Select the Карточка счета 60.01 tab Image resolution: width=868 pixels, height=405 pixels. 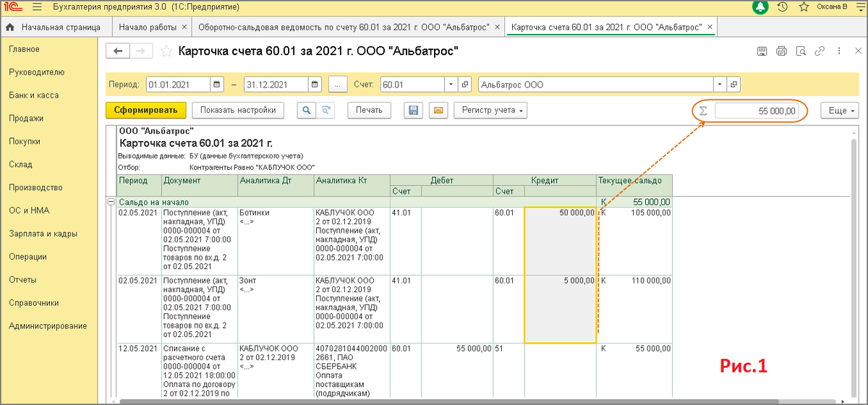606,27
